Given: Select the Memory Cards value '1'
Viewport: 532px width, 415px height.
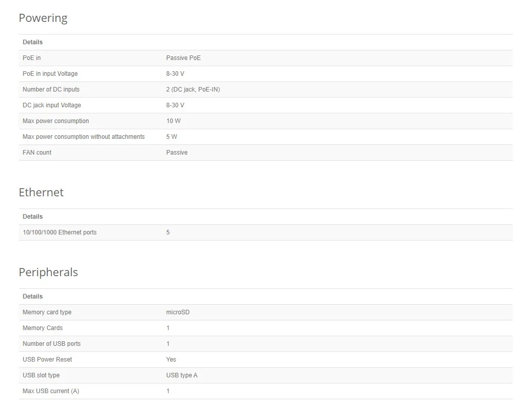Looking at the screenshot, I should [168, 328].
